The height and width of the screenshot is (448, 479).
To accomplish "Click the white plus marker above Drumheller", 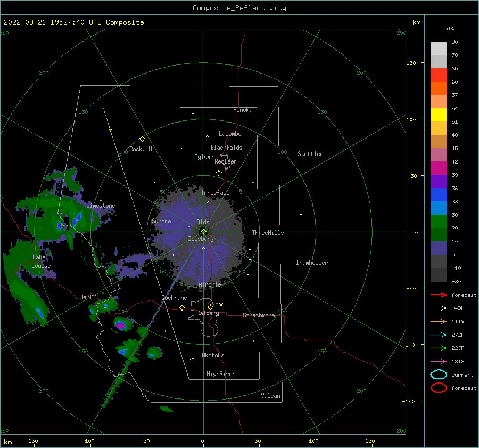I will (x=301, y=214).
